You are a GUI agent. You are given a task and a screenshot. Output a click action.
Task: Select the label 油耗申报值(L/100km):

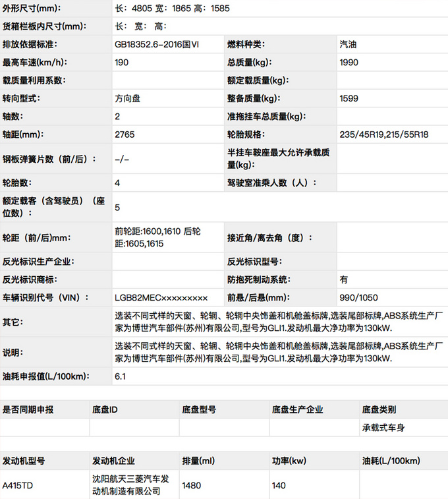point(46,376)
